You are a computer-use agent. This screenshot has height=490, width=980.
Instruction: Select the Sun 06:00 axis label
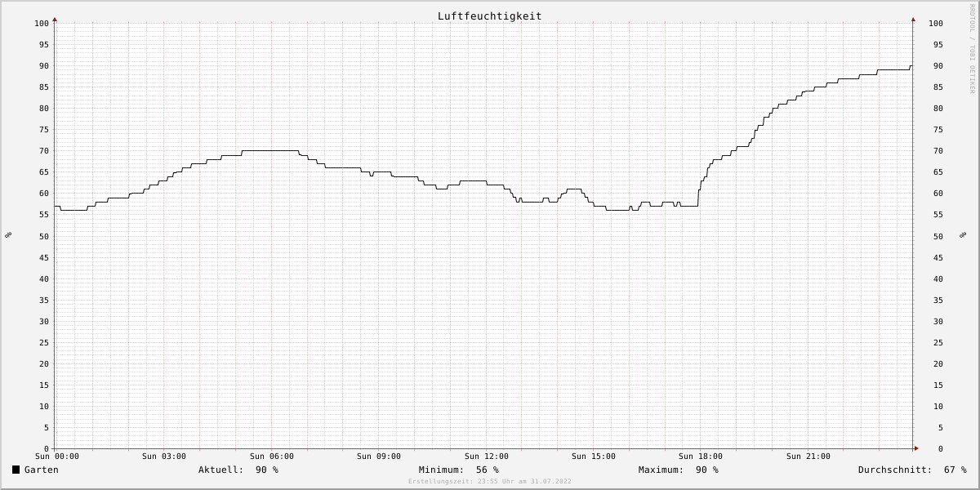coord(272,457)
